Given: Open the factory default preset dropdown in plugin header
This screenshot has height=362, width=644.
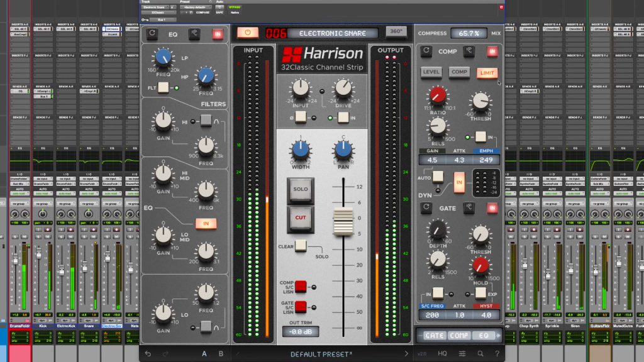Looking at the screenshot, I should [195, 7].
